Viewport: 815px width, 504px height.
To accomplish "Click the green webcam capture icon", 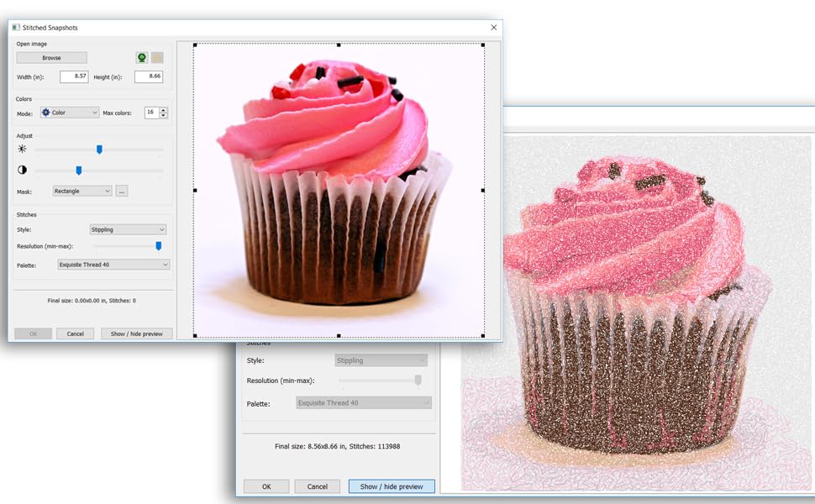I will point(142,58).
